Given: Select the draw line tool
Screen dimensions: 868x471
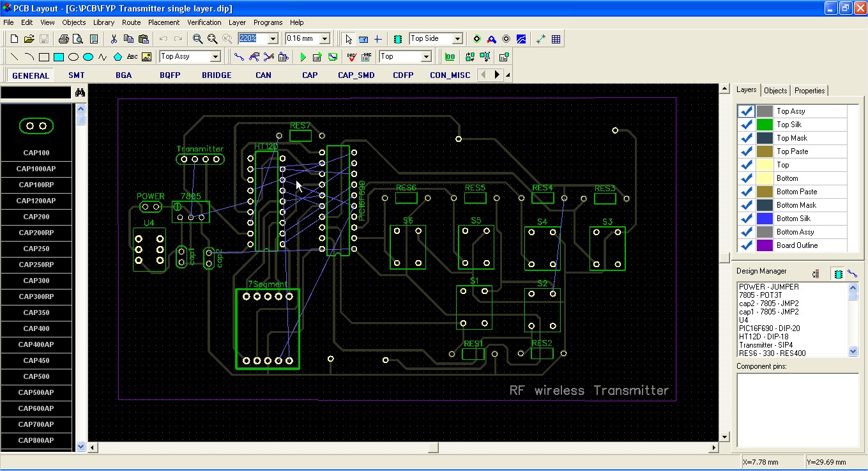Looking at the screenshot, I should [x=14, y=57].
